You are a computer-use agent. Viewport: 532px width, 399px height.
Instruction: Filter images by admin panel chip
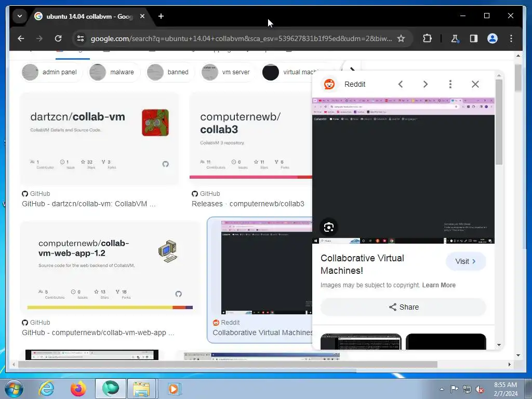pos(51,72)
